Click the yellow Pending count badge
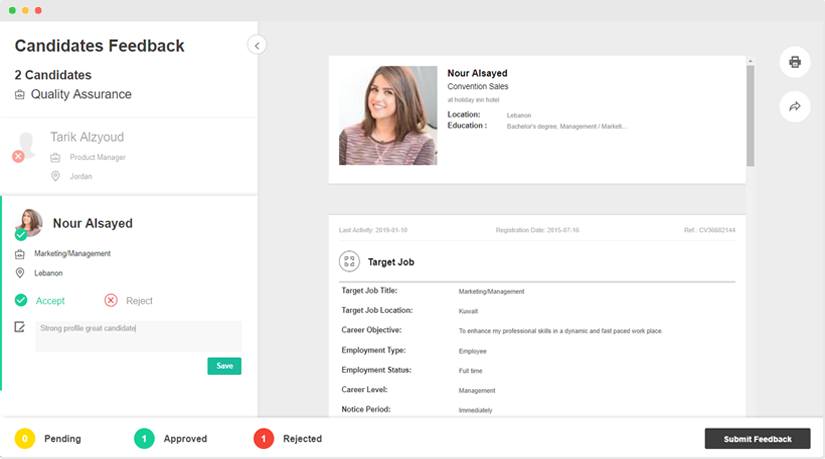825x459 pixels. coord(25,438)
